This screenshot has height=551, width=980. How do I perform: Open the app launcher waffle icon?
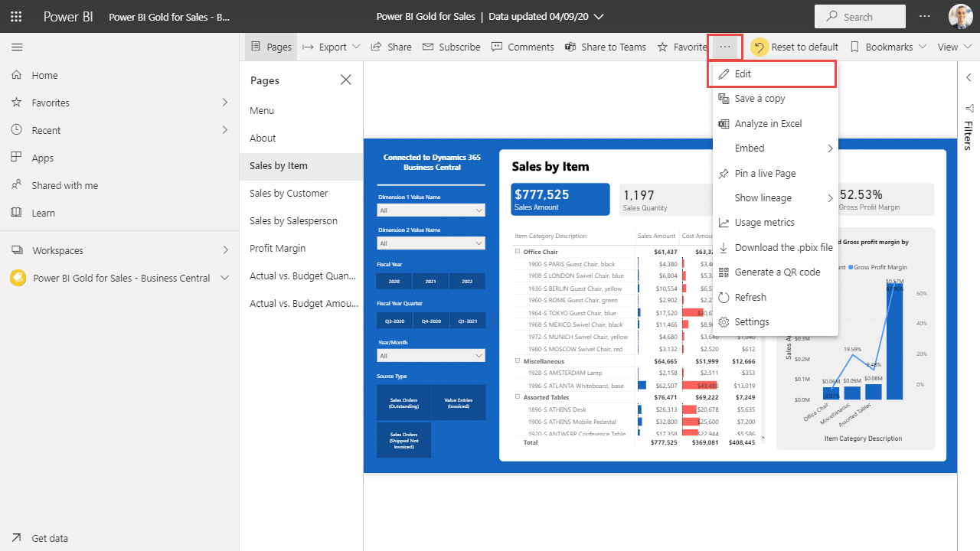coord(16,16)
